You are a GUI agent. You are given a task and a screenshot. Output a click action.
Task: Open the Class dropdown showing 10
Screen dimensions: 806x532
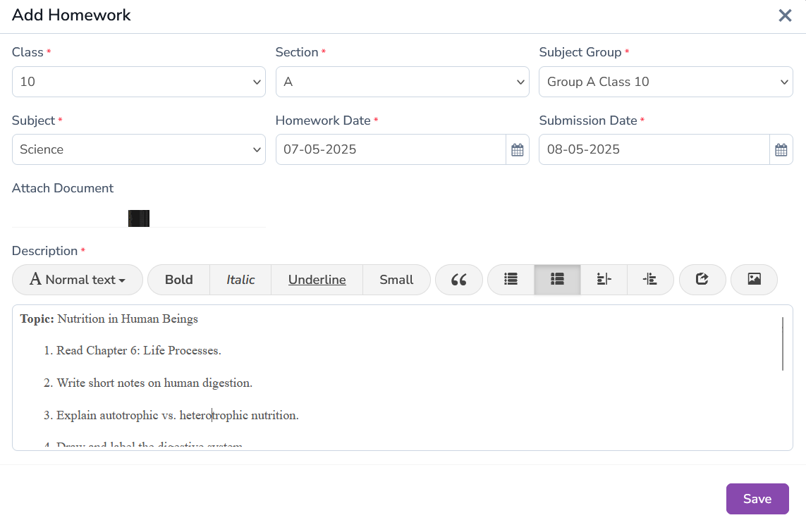[139, 82]
